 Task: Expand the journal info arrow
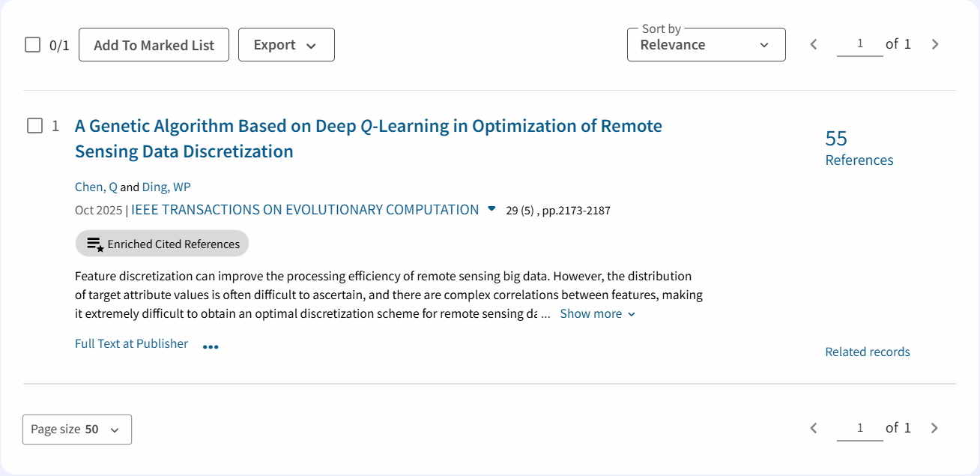click(x=491, y=209)
